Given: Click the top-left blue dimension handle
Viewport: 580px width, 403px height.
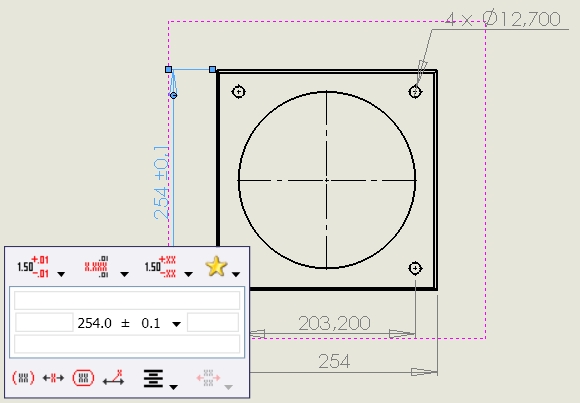Looking at the screenshot, I should coord(168,69).
